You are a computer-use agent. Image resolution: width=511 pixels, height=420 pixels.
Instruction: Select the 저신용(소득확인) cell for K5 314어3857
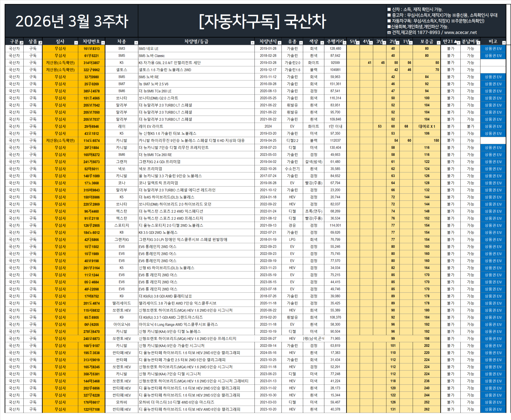point(60,63)
